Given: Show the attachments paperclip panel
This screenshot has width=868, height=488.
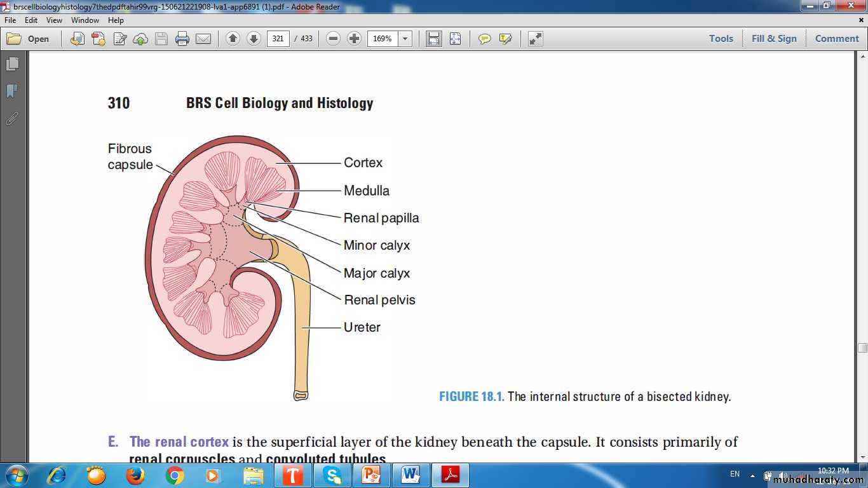Looking at the screenshot, I should [12, 119].
